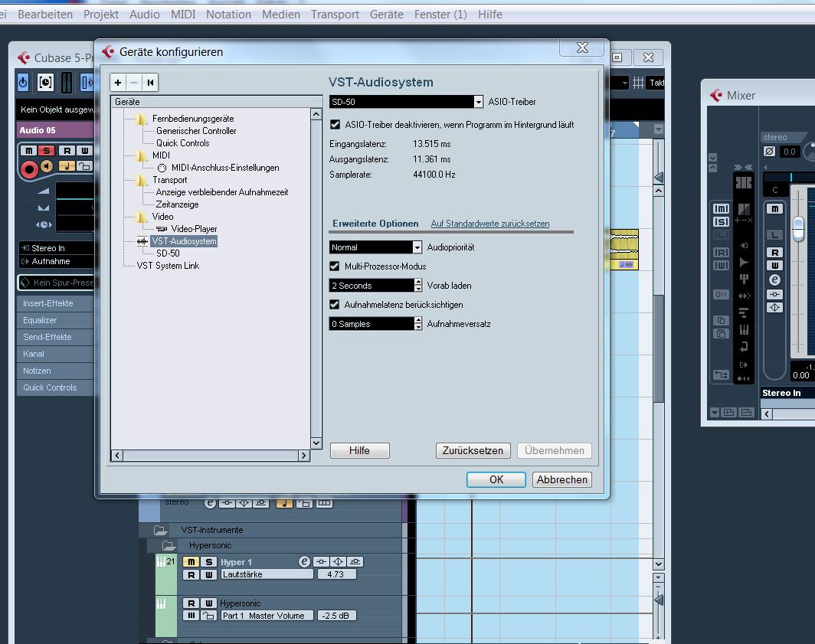Adjust the Vorab laden seconds stepper
Image resolution: width=815 pixels, height=644 pixels.
click(x=418, y=286)
